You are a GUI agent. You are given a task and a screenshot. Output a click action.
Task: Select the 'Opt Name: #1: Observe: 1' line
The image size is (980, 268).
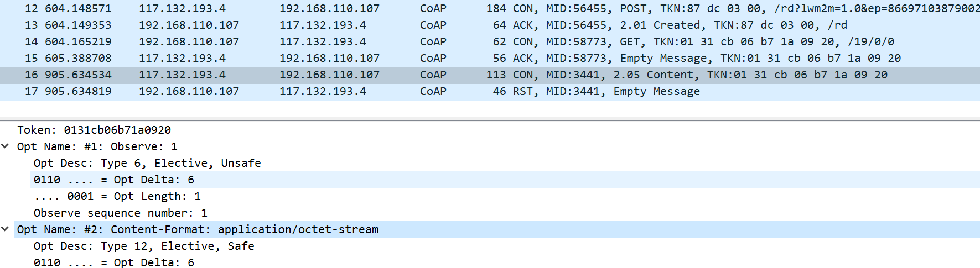(97, 146)
